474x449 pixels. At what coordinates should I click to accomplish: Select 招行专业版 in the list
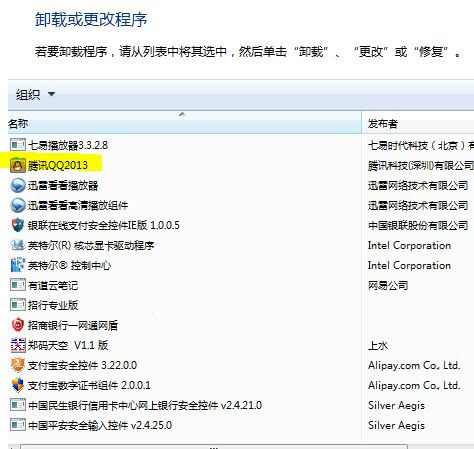click(x=53, y=305)
